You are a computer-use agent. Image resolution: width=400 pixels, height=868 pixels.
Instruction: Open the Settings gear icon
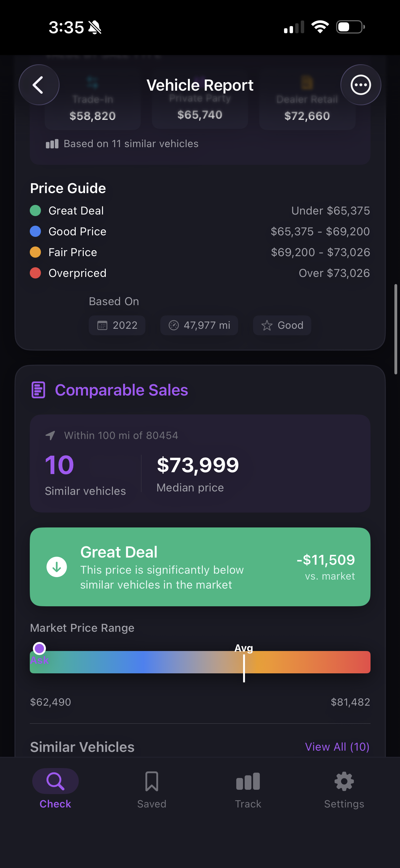pos(344,780)
